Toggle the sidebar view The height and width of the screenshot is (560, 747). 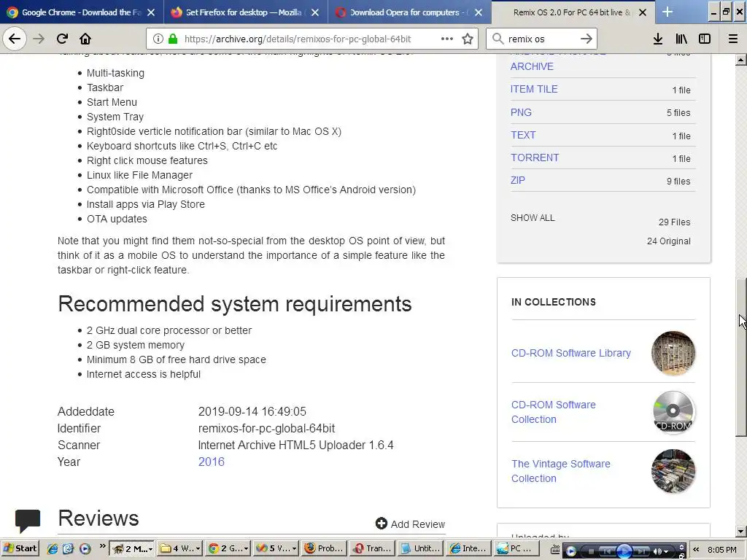(x=705, y=39)
